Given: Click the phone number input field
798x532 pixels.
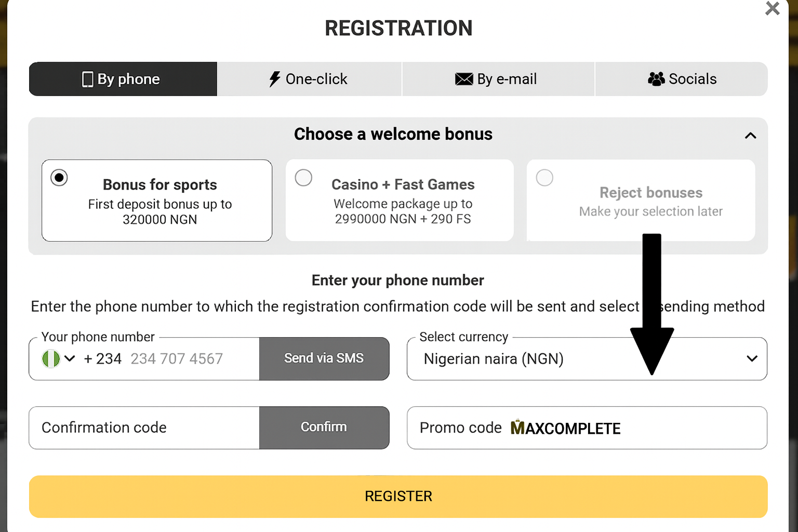Looking at the screenshot, I should [177, 358].
